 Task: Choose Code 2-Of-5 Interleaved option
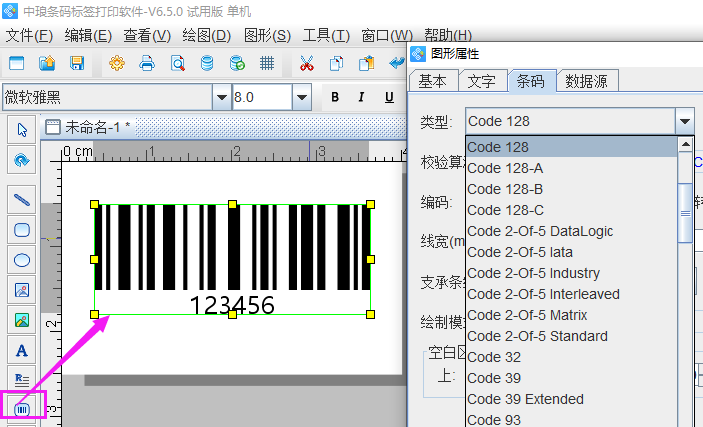pyautogui.click(x=571, y=294)
